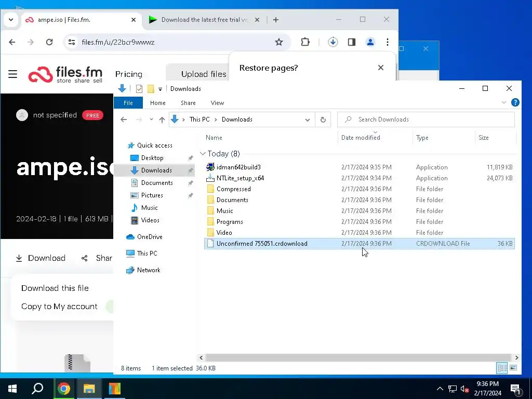Bookmark this page with the star icon

(279, 42)
